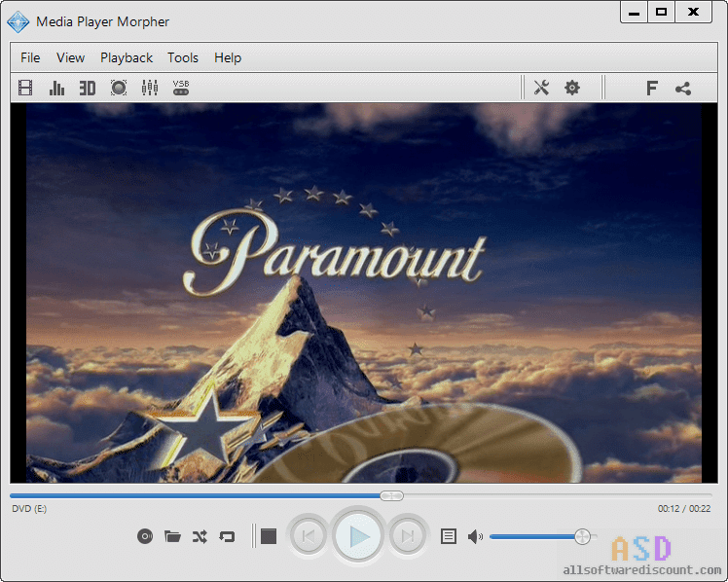Open the Playback menu
The width and height of the screenshot is (728, 582).
click(x=127, y=57)
